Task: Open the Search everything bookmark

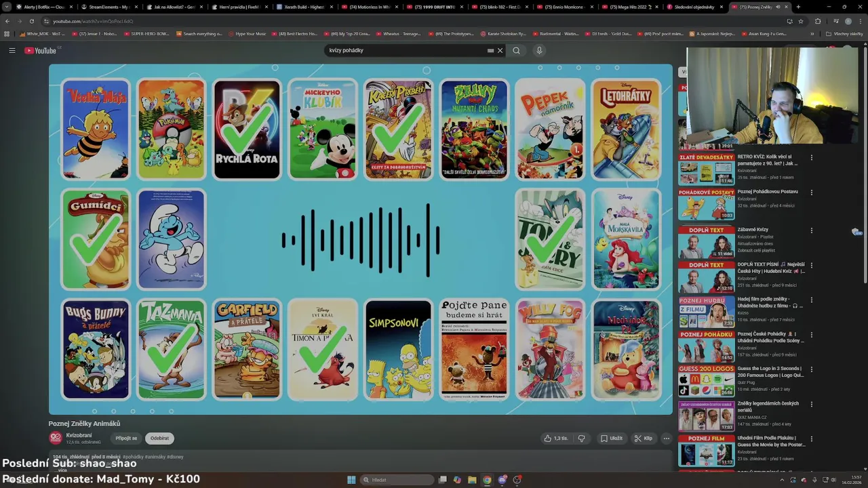Action: [199, 33]
